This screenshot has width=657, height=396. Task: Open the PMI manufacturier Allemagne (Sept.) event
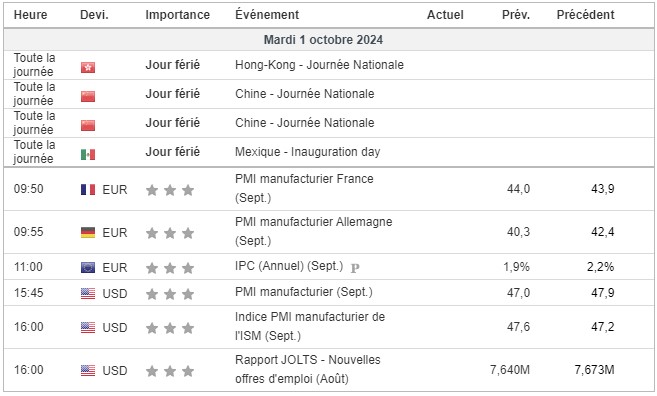coord(313,231)
